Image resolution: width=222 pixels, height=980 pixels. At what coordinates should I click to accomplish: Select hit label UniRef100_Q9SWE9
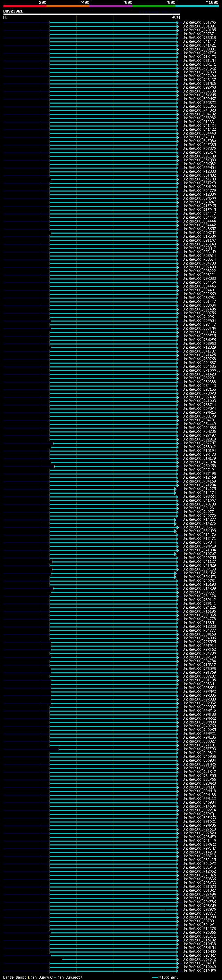click(x=199, y=837)
